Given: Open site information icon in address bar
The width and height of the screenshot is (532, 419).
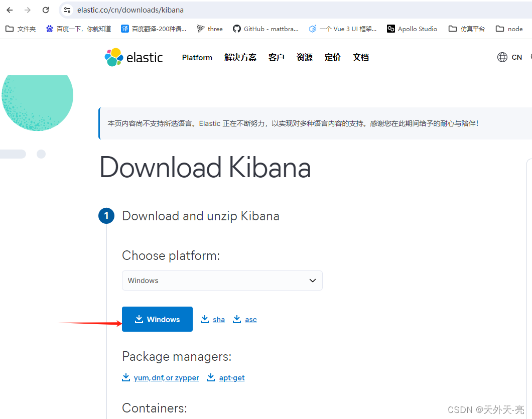Looking at the screenshot, I should coord(67,10).
